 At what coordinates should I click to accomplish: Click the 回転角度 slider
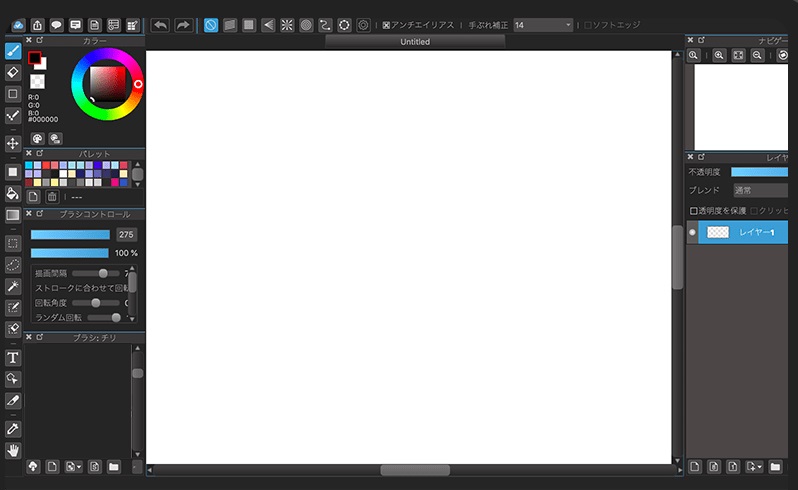click(x=96, y=303)
